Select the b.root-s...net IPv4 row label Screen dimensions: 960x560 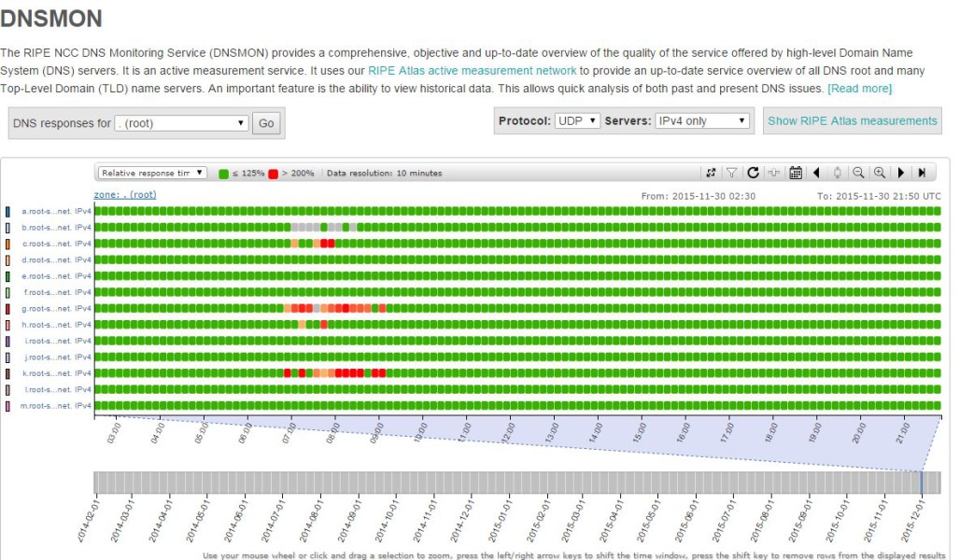pyautogui.click(x=56, y=227)
